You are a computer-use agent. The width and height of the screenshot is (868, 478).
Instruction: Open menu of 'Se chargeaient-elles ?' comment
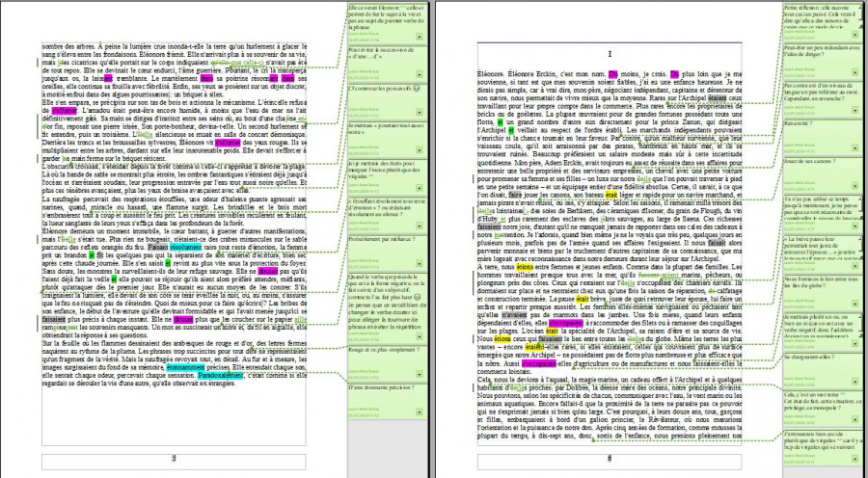pyautogui.click(x=855, y=382)
